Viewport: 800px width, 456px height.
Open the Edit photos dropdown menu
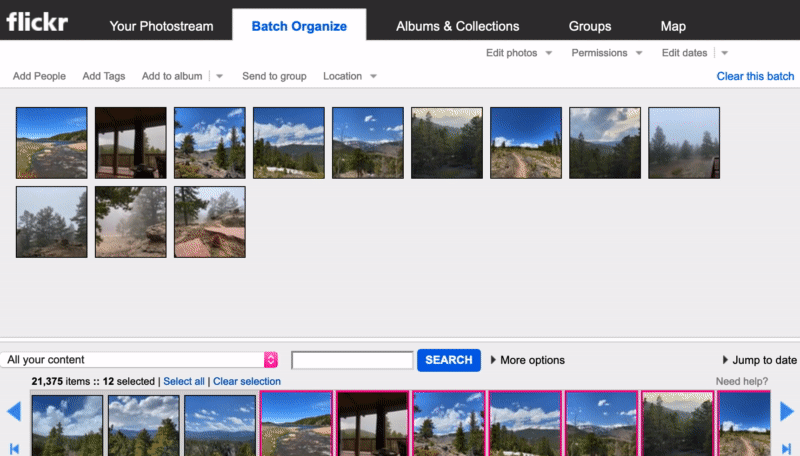519,53
